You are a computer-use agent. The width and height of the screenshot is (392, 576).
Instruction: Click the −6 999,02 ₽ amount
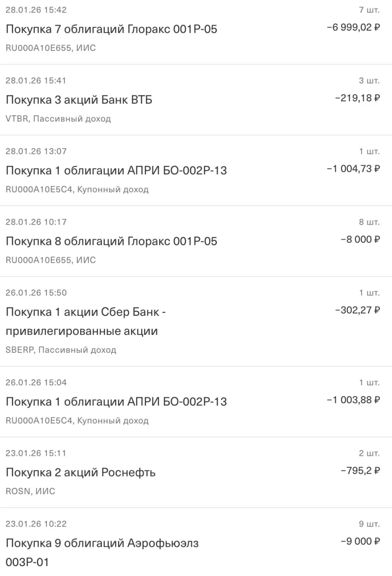coord(353,27)
